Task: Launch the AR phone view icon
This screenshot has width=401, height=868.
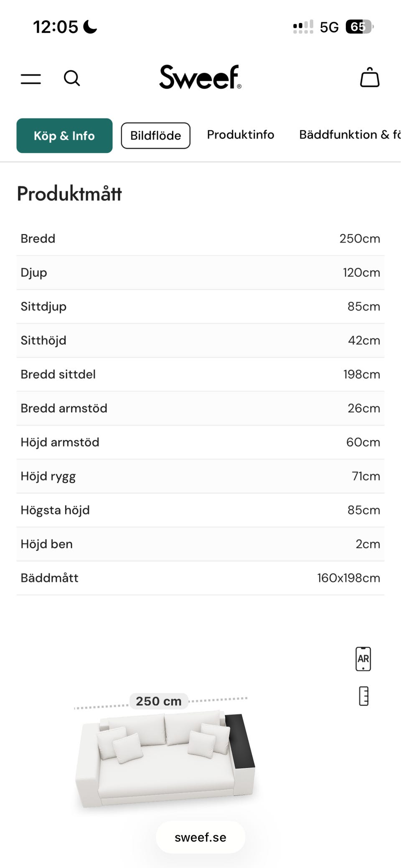Action: click(x=363, y=659)
